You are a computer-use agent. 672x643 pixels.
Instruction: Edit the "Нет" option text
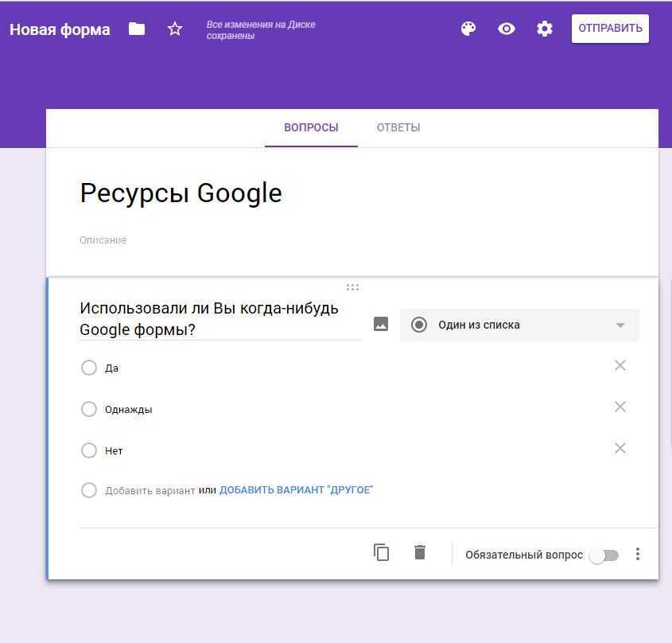pyautogui.click(x=114, y=451)
